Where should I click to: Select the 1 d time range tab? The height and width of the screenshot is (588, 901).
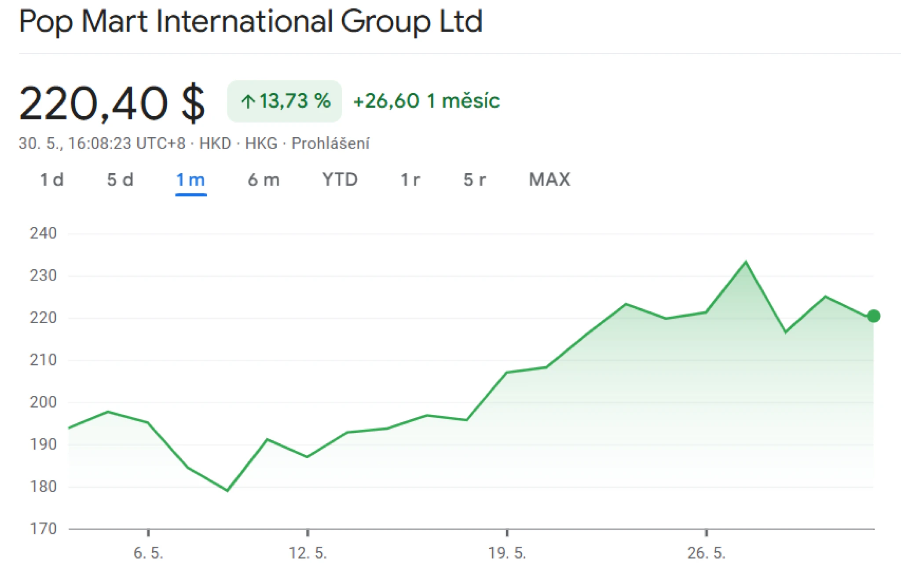(52, 179)
